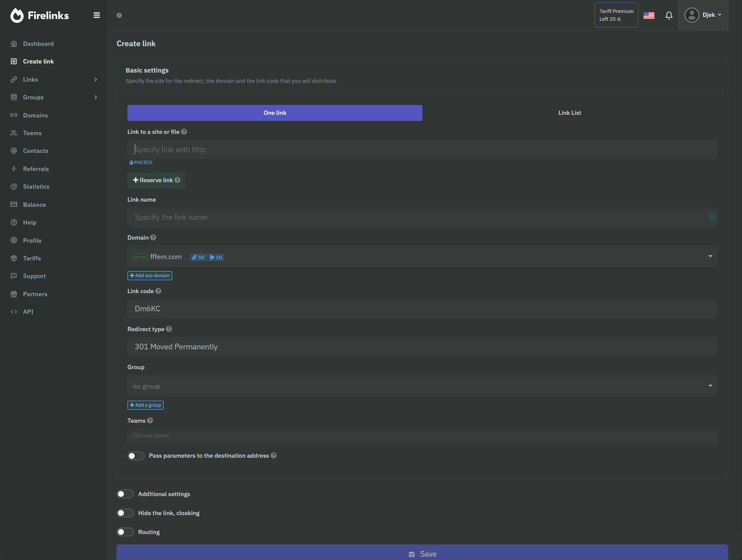Viewport: 742px width, 560px height.
Task: Expand the Links sidebar submenu
Action: pyautogui.click(x=30, y=79)
